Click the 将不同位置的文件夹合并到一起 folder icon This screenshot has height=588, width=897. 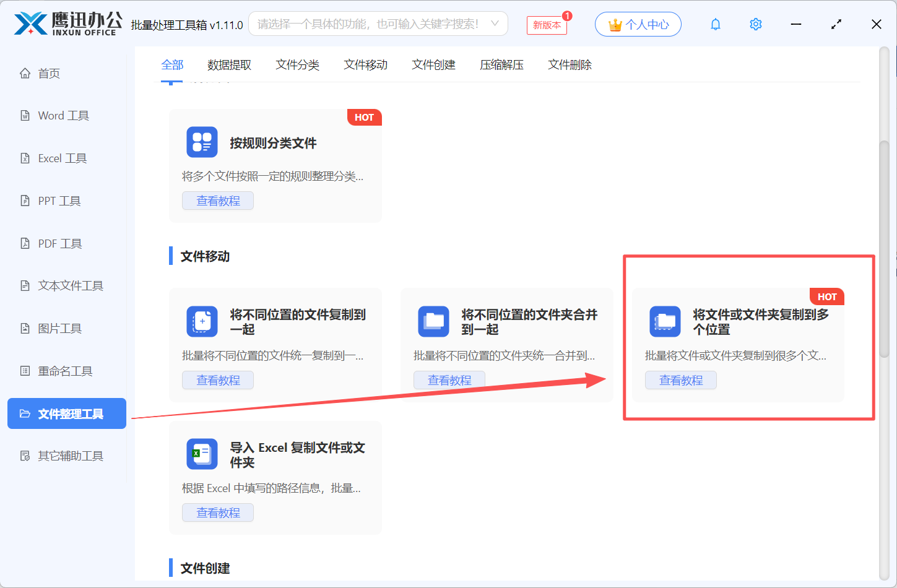(433, 321)
